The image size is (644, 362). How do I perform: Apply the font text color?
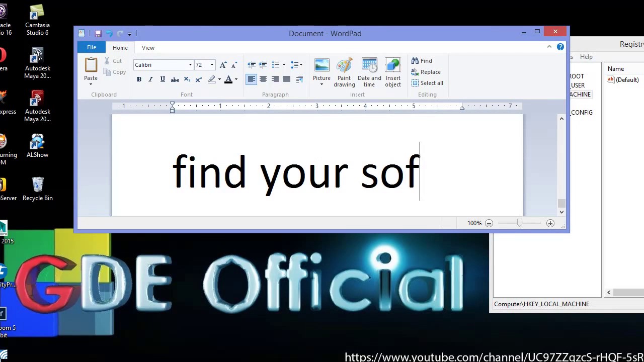pyautogui.click(x=228, y=79)
